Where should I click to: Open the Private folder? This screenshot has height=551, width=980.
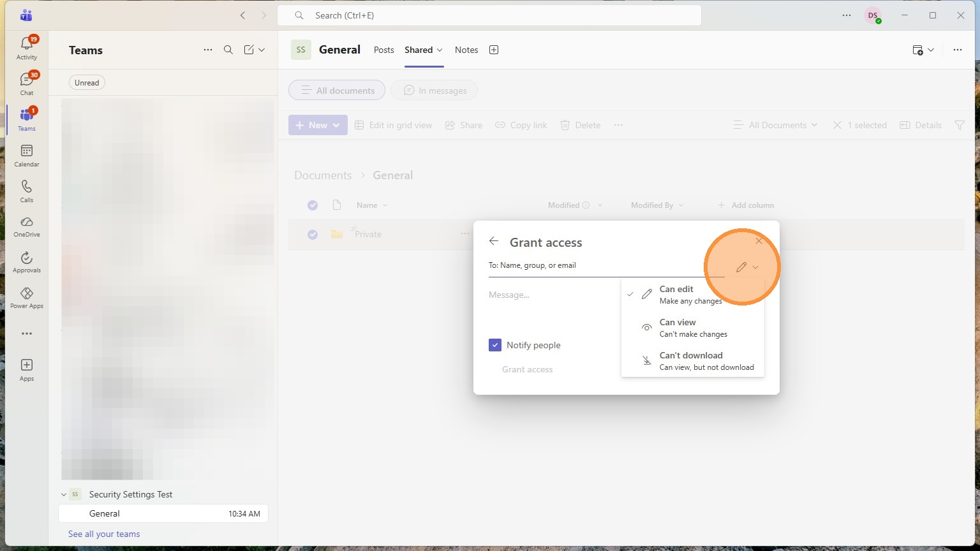click(x=368, y=234)
